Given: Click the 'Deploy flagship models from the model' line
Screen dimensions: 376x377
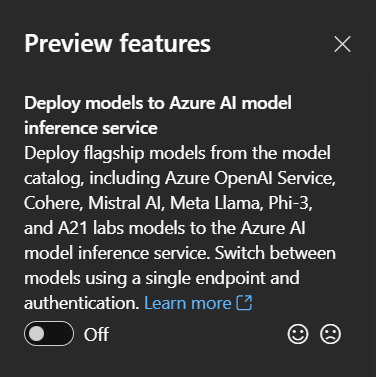Looking at the screenshot, I should click(x=177, y=153).
